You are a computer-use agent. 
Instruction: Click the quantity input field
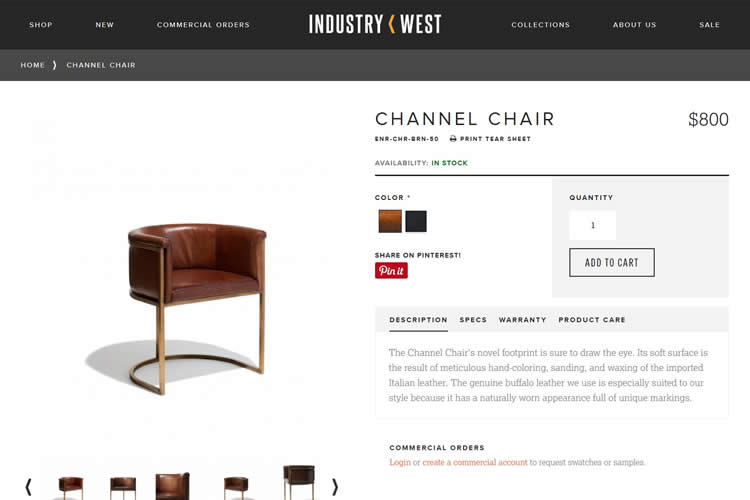point(592,225)
